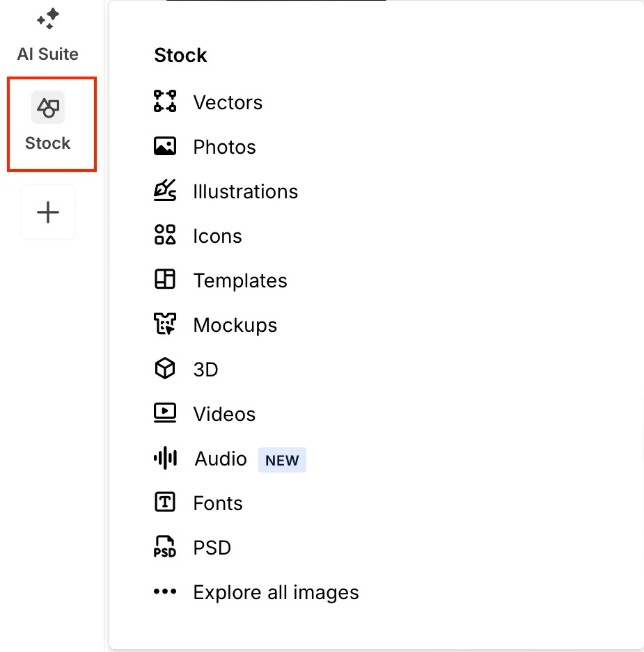The width and height of the screenshot is (644, 652).
Task: Click the Vectors bounding-box icon
Action: point(165,102)
